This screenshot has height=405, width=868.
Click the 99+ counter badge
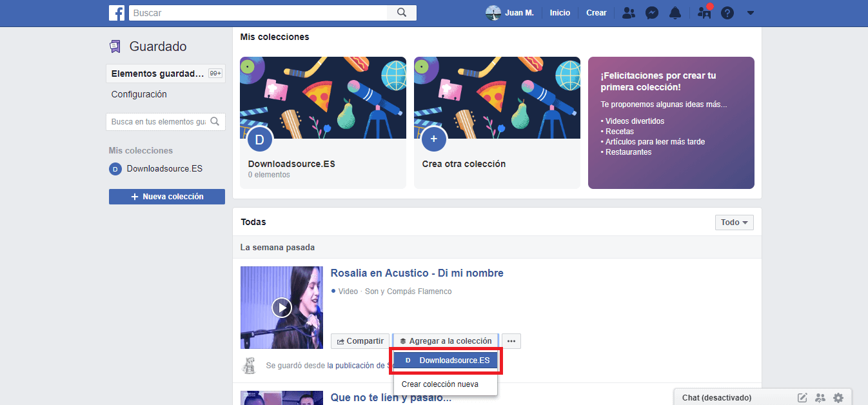click(215, 74)
